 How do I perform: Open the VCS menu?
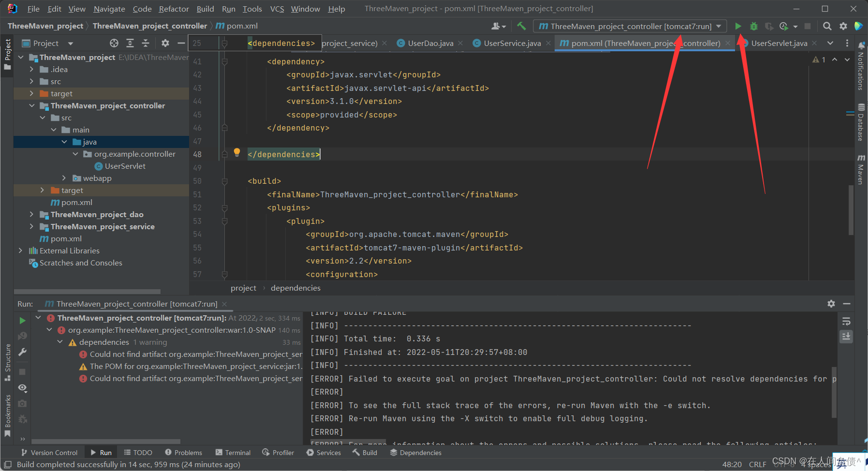click(277, 9)
